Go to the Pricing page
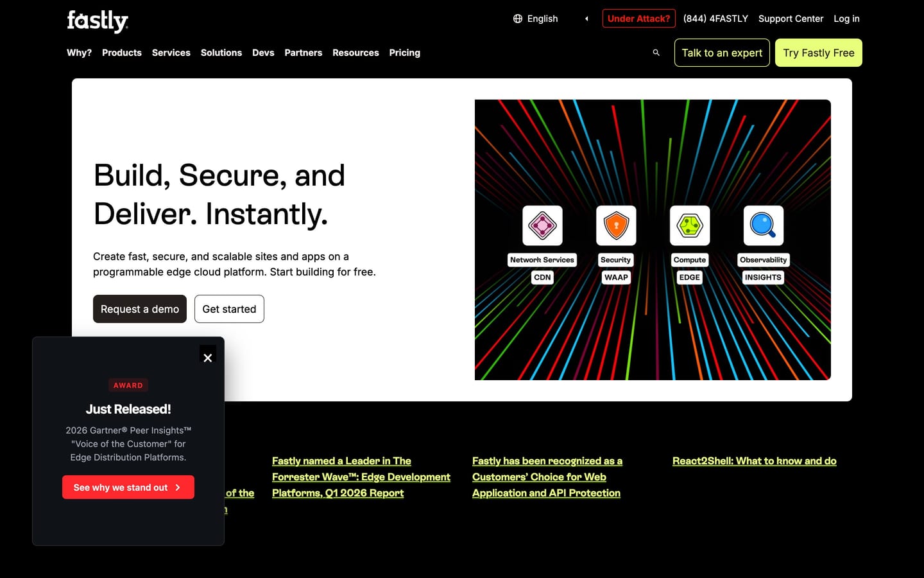924x578 pixels. 405,53
